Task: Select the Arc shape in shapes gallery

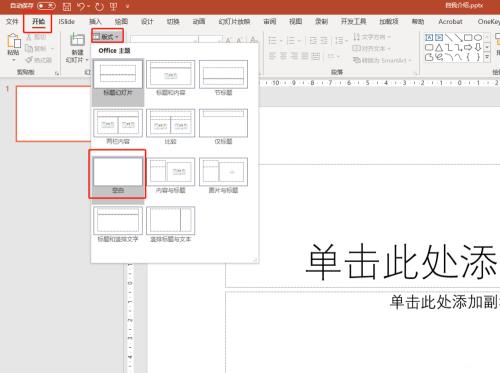Action: click(449, 57)
